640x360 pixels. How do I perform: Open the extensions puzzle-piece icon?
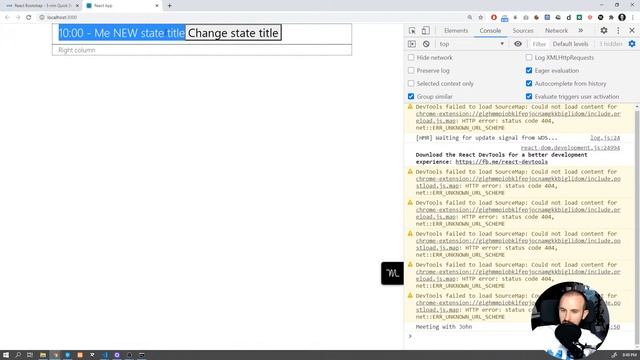click(611, 17)
